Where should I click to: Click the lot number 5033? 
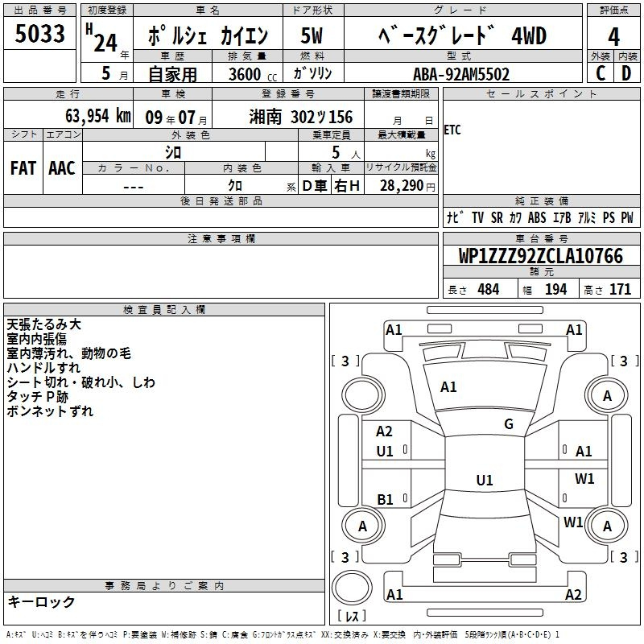click(x=40, y=36)
